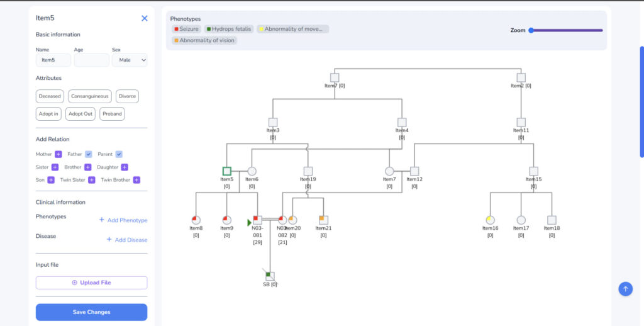Click Add Phenotype link
The image size is (644, 326).
coord(123,220)
